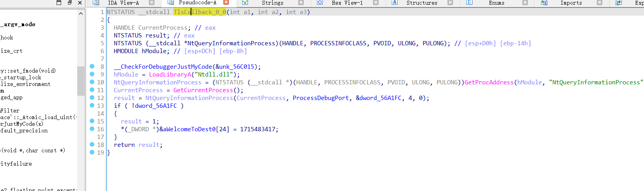
Task: Click the IDA View-A tab icon
Action: pos(96,3)
